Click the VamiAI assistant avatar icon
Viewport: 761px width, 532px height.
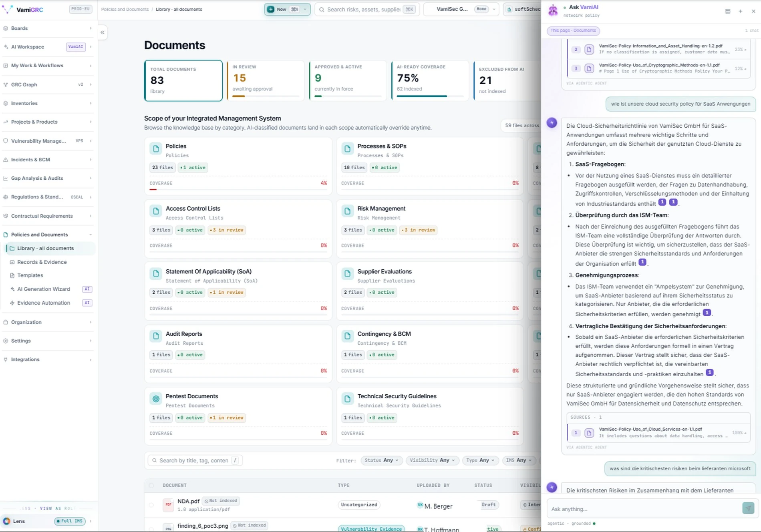(553, 10)
